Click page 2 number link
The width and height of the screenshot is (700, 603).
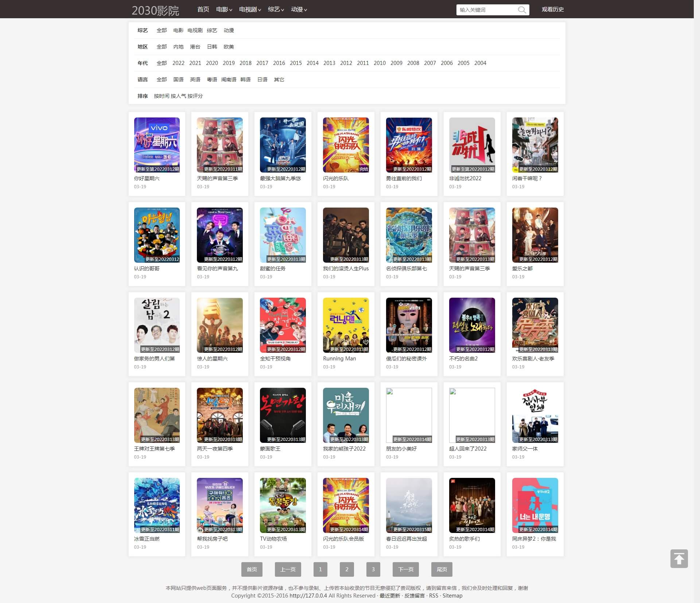(347, 569)
